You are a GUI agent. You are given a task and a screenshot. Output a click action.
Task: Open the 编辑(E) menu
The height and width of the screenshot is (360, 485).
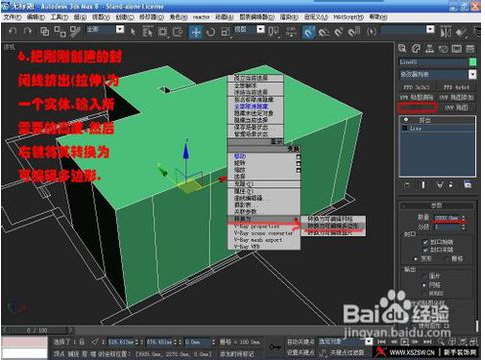(36, 17)
